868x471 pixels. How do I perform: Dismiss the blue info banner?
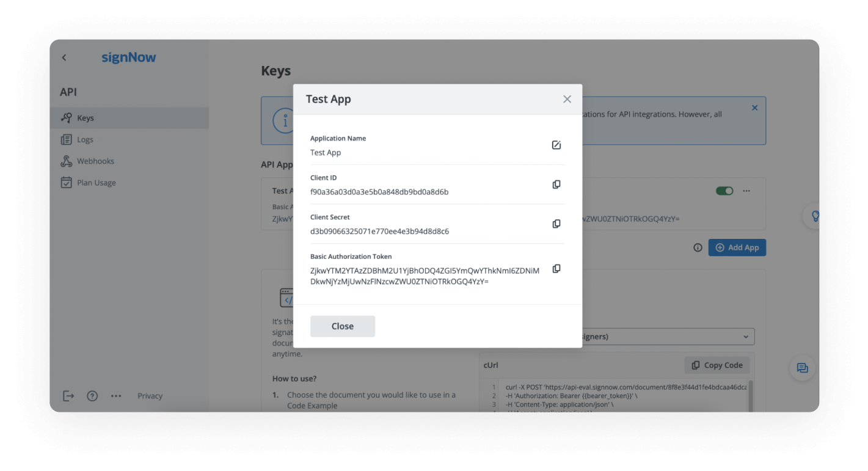[754, 108]
